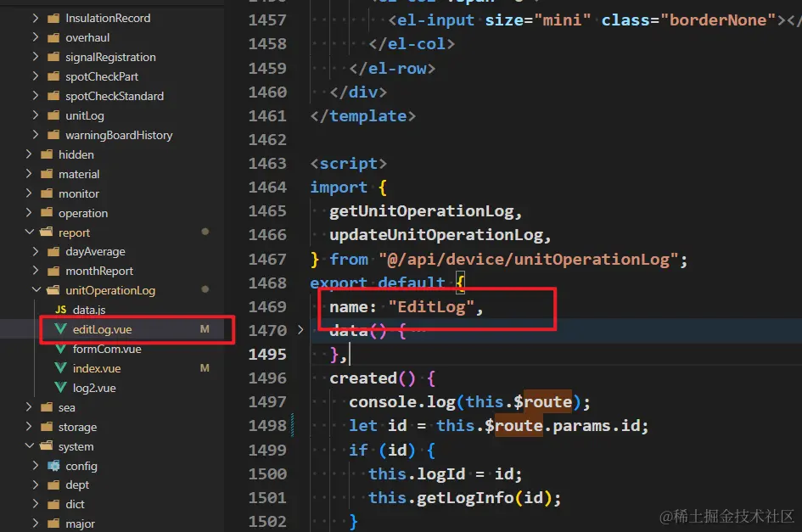802x532 pixels.
Task: Click the Vue icon of formCom.vue
Action: click(60, 349)
